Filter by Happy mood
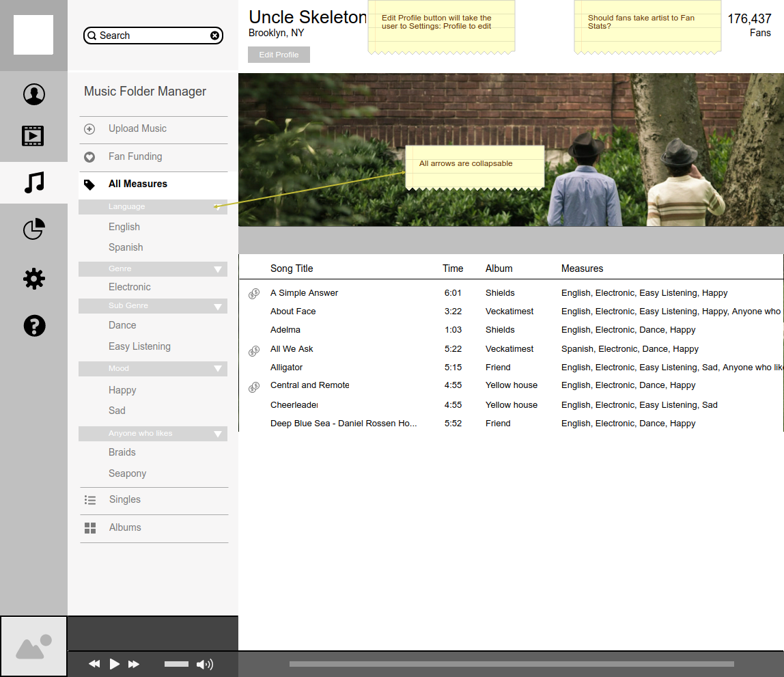This screenshot has height=677, width=784. 122,391
